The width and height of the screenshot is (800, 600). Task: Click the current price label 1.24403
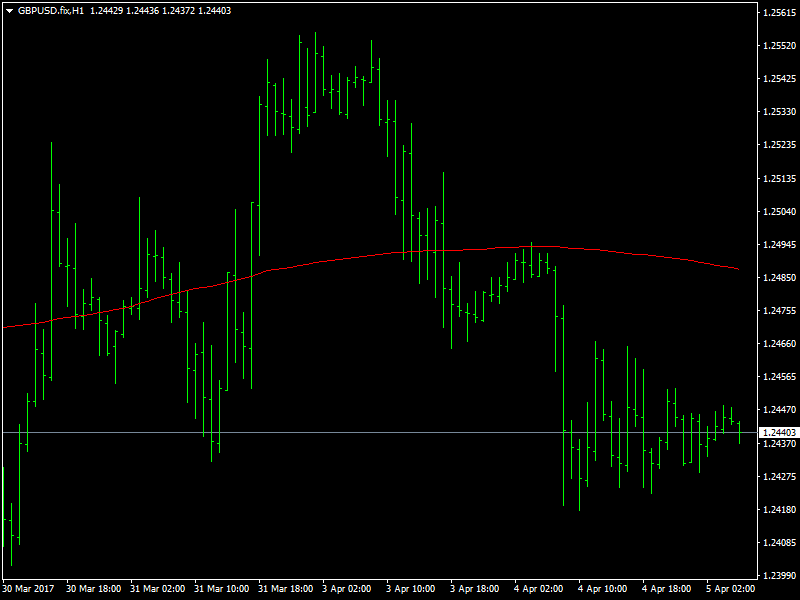(779, 433)
